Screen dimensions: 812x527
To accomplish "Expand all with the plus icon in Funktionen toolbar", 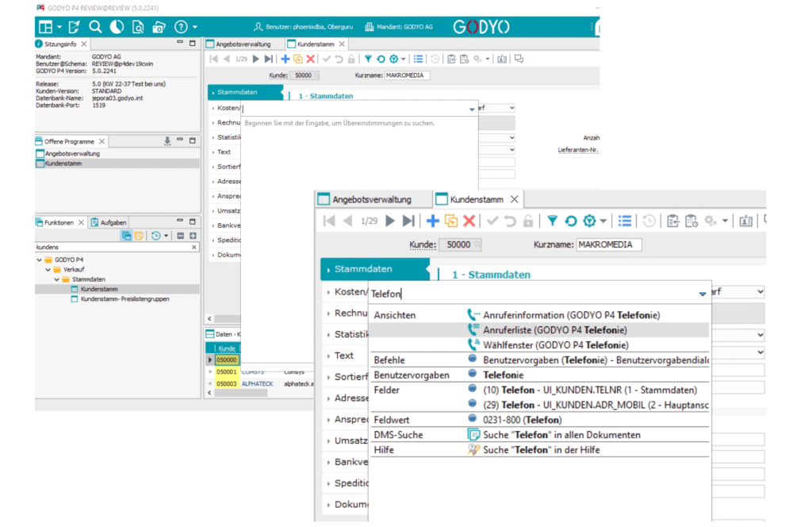I will 193,236.
